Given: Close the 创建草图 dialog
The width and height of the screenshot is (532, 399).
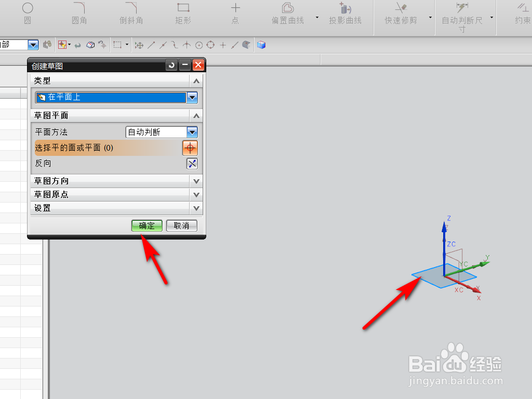Looking at the screenshot, I should coord(198,65).
